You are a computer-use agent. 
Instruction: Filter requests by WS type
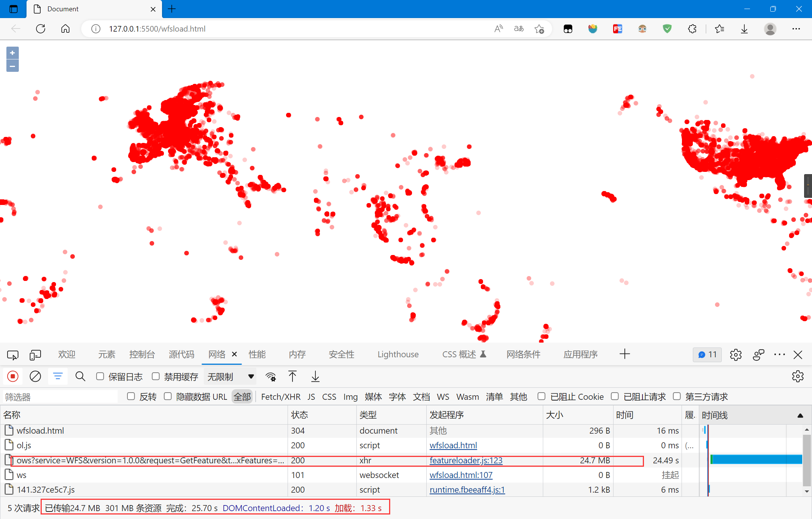[x=443, y=397]
